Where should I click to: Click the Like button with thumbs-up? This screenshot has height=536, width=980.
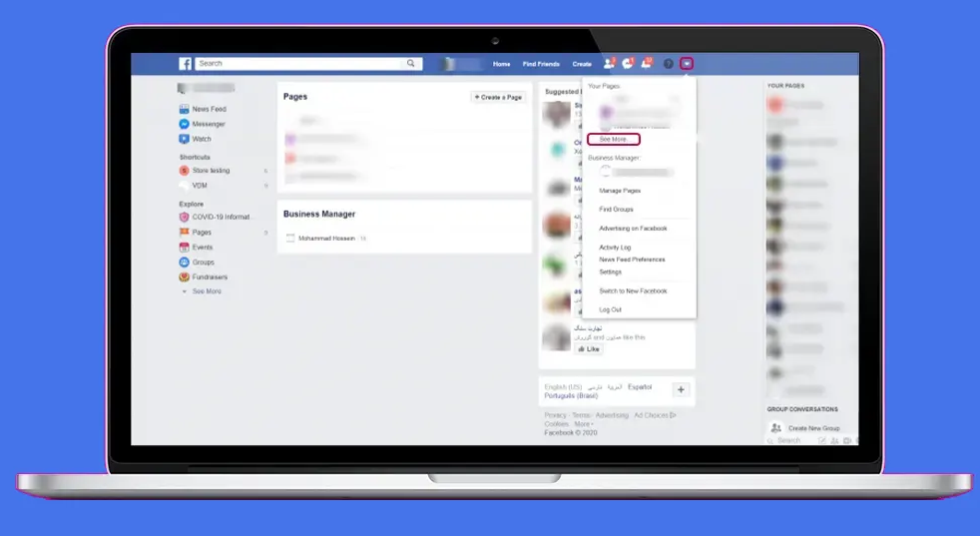589,349
